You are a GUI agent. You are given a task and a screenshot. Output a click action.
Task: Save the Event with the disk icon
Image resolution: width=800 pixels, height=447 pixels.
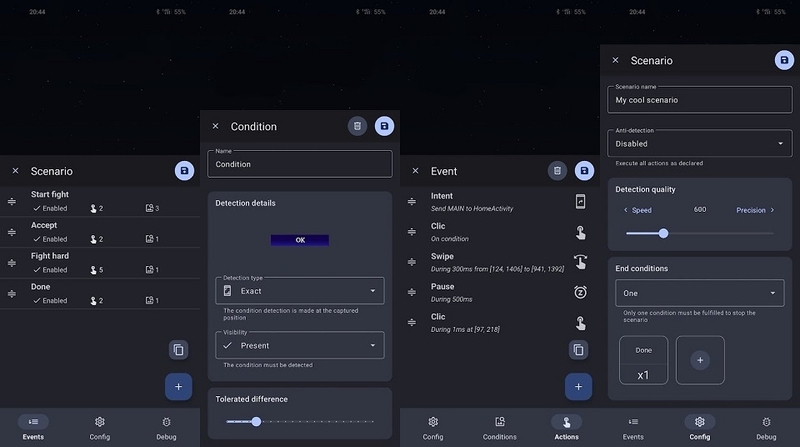tap(584, 171)
